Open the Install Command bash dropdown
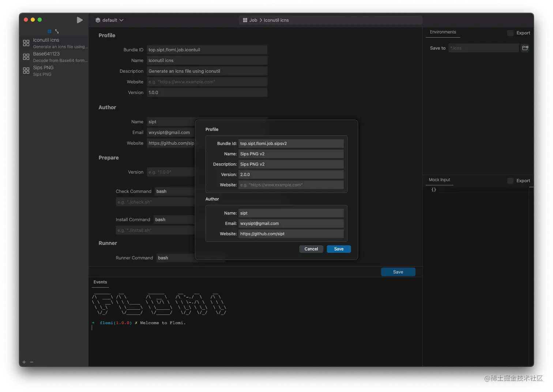Viewport: 553px width, 392px height. (174, 220)
